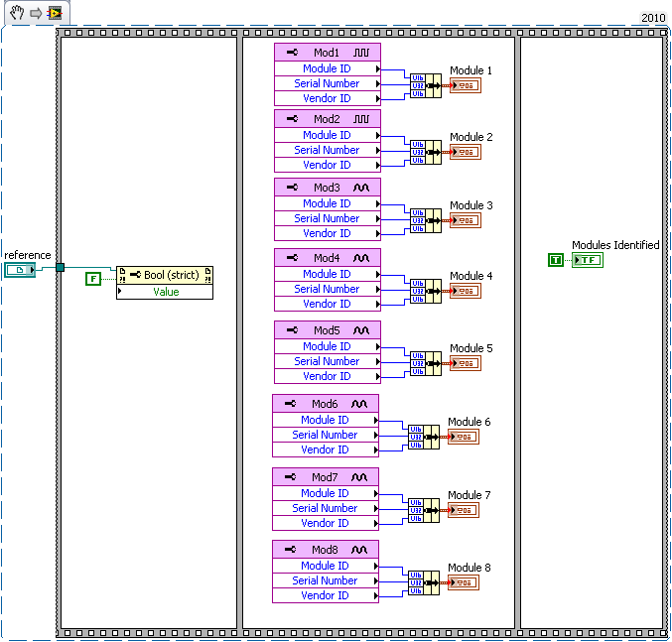Select Mod1 Module ID property
Screen dimensions: 672x642
point(328,68)
